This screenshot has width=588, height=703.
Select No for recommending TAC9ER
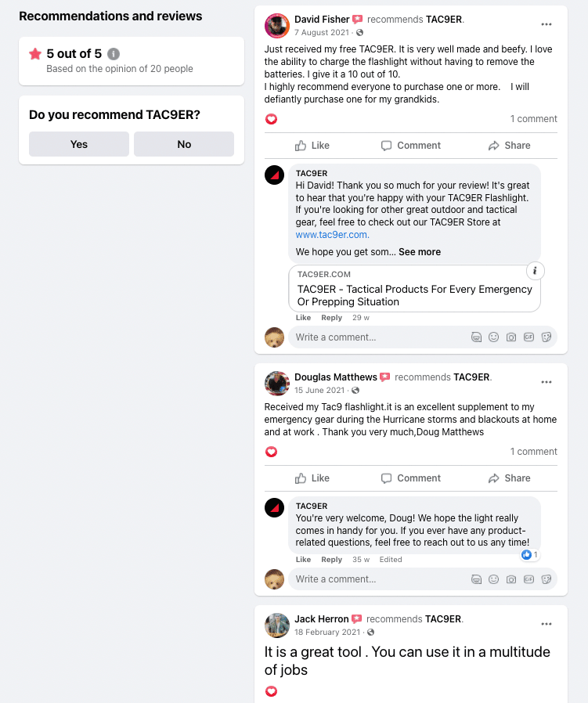(184, 144)
